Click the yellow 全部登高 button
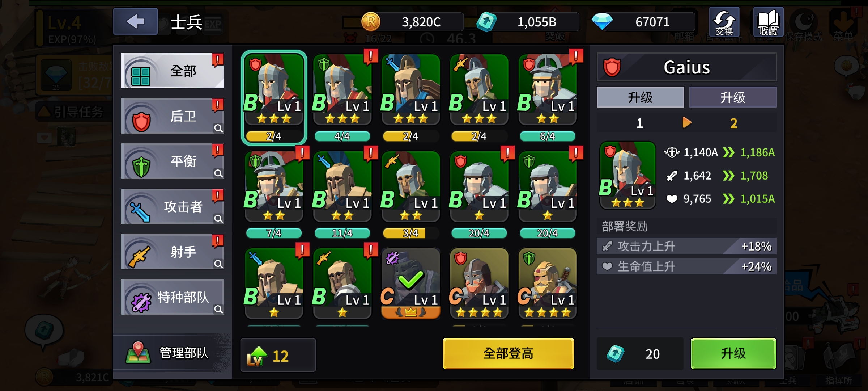Screen dimensions: 868x391 [x=509, y=353]
